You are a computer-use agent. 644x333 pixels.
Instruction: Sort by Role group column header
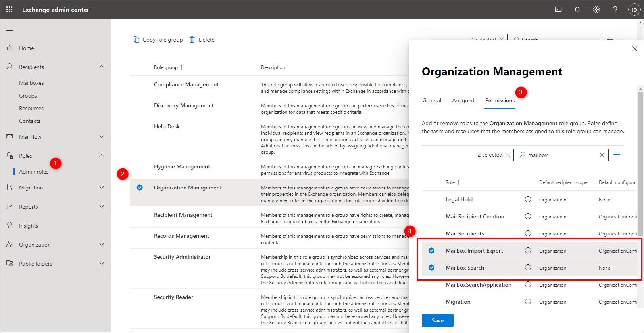pyautogui.click(x=168, y=67)
